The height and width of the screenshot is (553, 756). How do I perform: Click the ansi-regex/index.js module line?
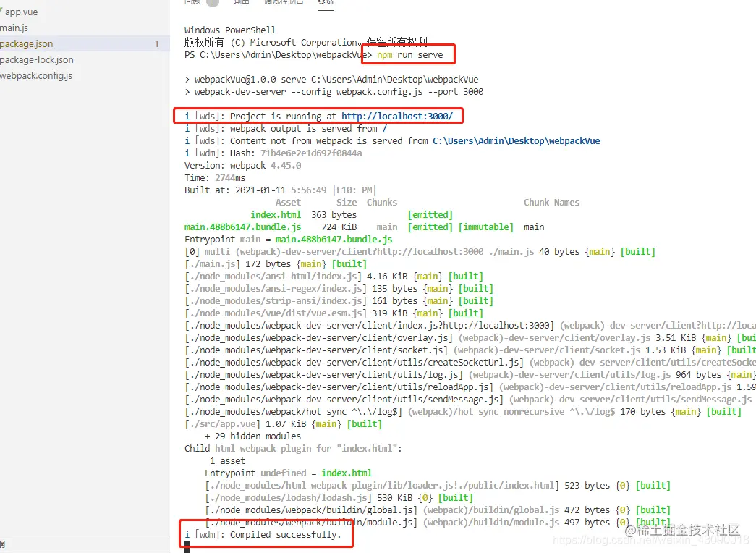339,289
